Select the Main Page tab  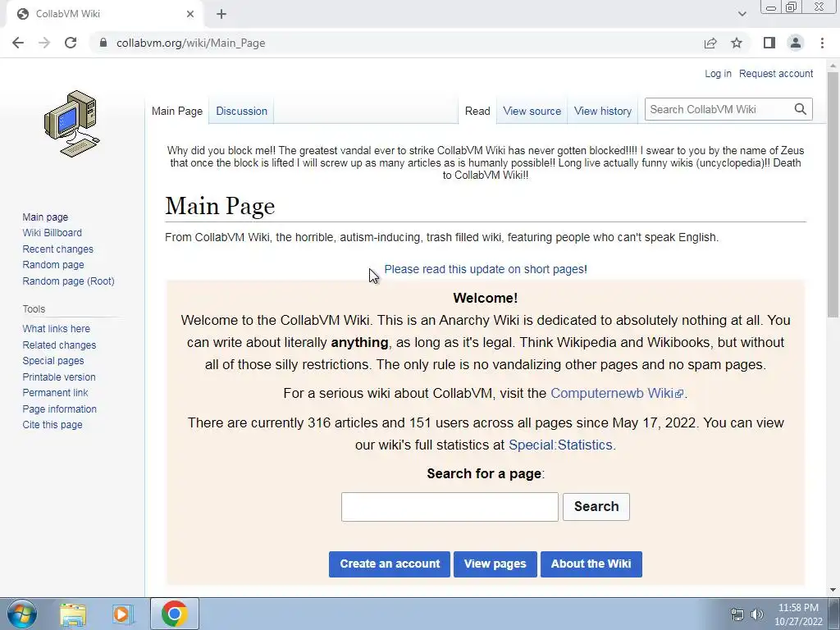(x=177, y=111)
